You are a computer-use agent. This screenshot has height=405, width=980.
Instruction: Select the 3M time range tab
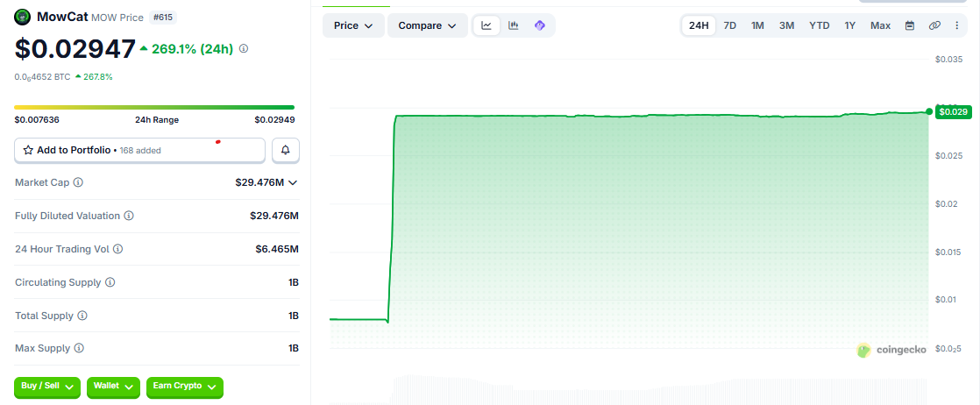[x=786, y=25]
